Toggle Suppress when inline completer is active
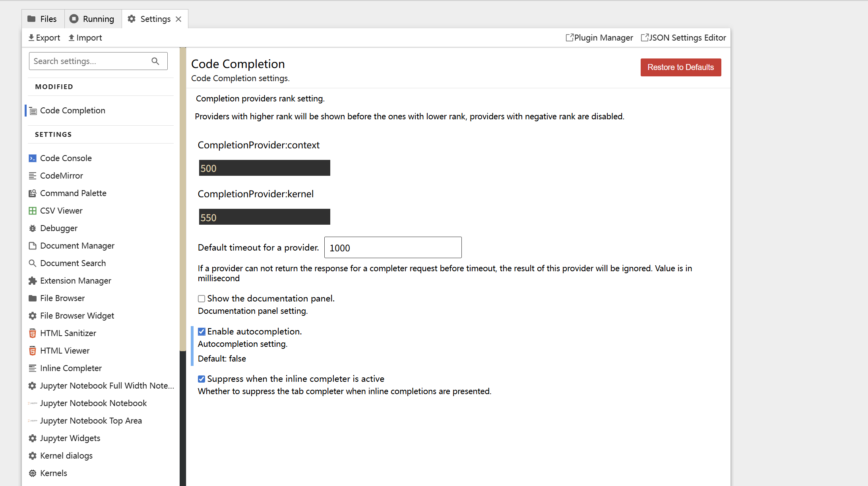The image size is (868, 486). click(201, 379)
